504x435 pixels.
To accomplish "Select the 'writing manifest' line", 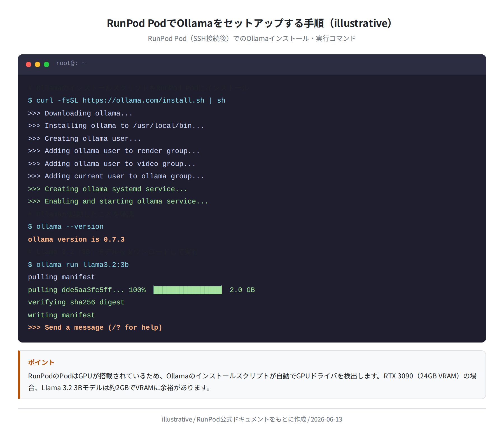I will tap(61, 315).
